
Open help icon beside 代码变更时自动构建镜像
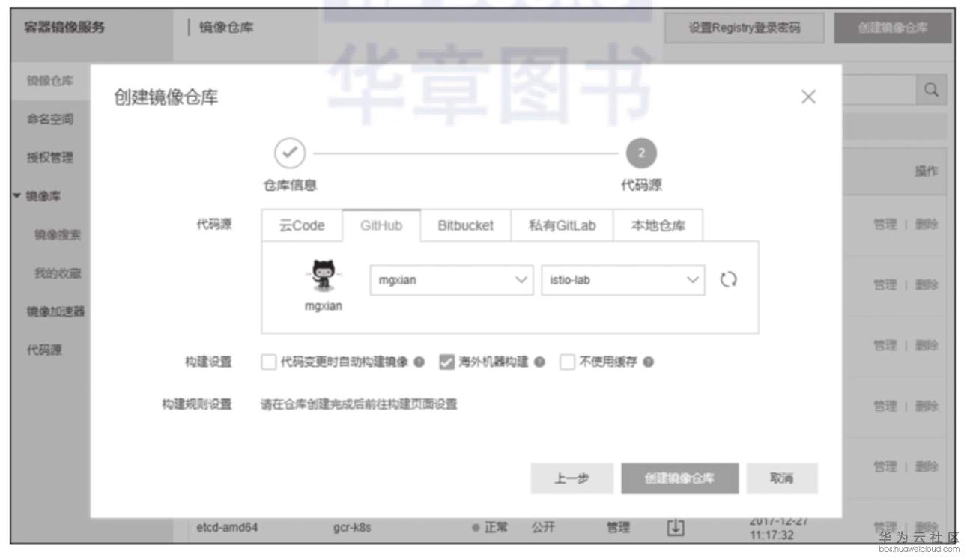pyautogui.click(x=419, y=362)
